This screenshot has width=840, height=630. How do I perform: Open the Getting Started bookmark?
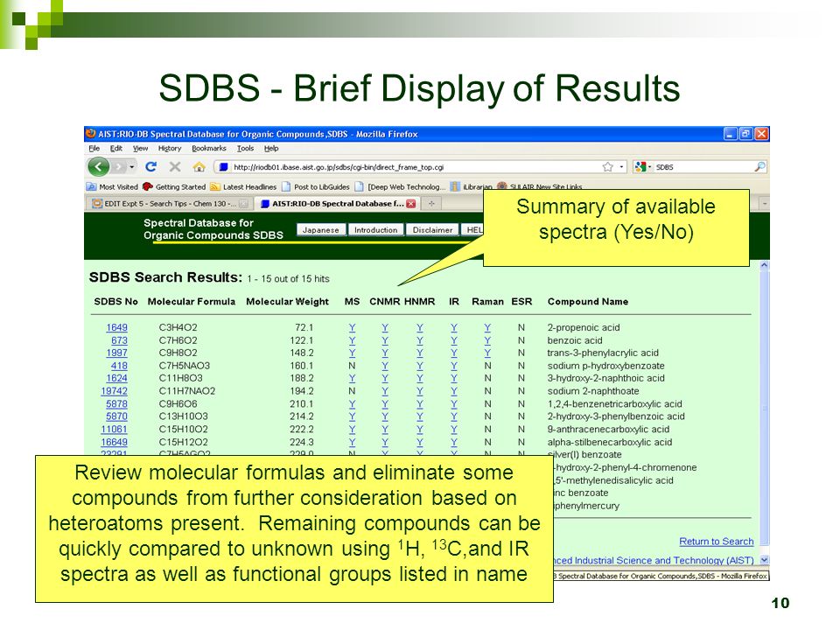point(174,187)
